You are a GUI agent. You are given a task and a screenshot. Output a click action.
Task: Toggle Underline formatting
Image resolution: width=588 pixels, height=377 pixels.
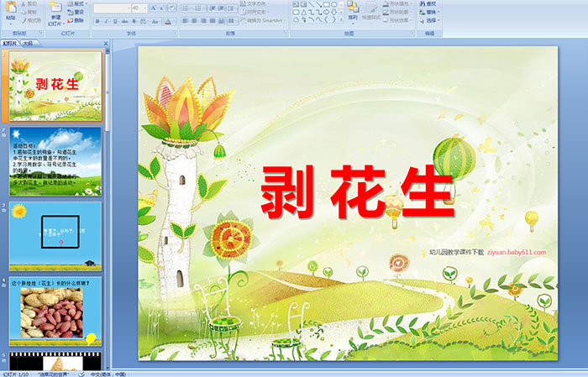(114, 21)
